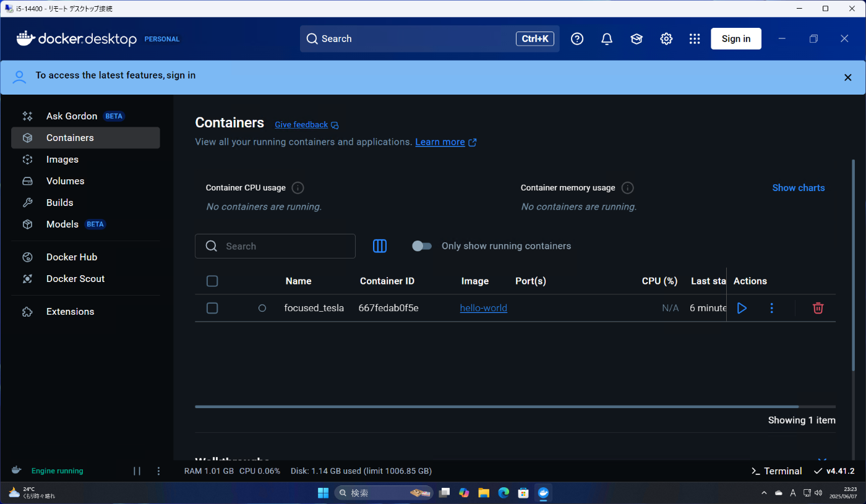Start the focused_tesla container

(742, 308)
